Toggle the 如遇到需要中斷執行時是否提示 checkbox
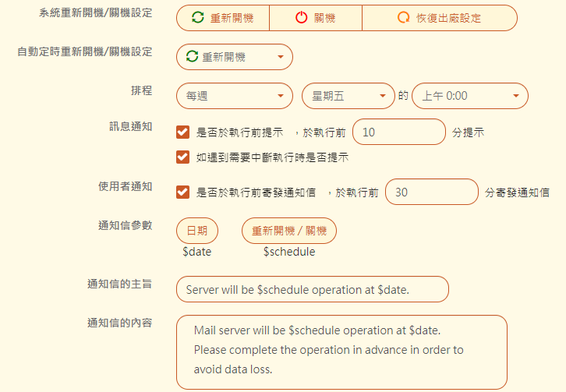Viewport: 566px width, 392px height. pyautogui.click(x=183, y=157)
